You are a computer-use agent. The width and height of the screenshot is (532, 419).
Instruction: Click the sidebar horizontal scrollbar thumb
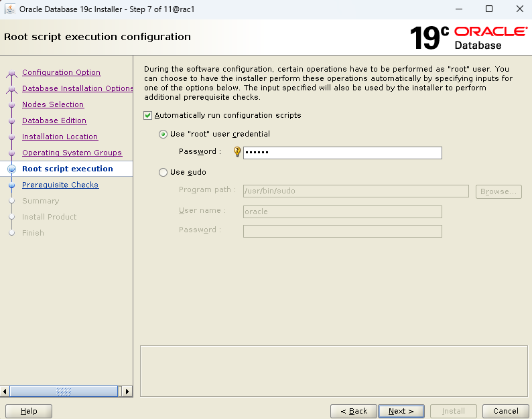click(x=64, y=392)
